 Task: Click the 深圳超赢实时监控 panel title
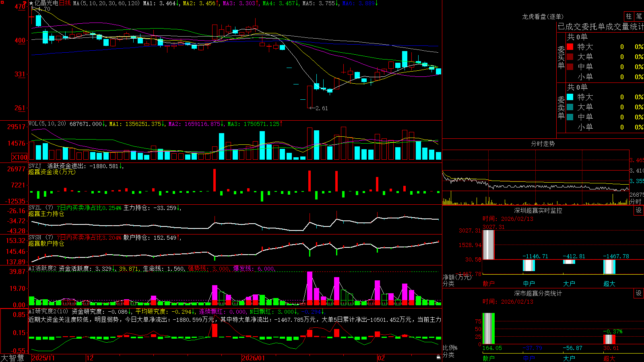[538, 210]
